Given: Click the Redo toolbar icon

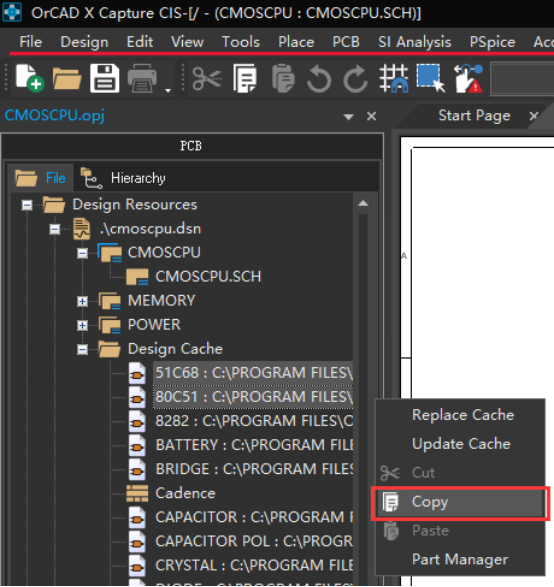Looking at the screenshot, I should 355,78.
